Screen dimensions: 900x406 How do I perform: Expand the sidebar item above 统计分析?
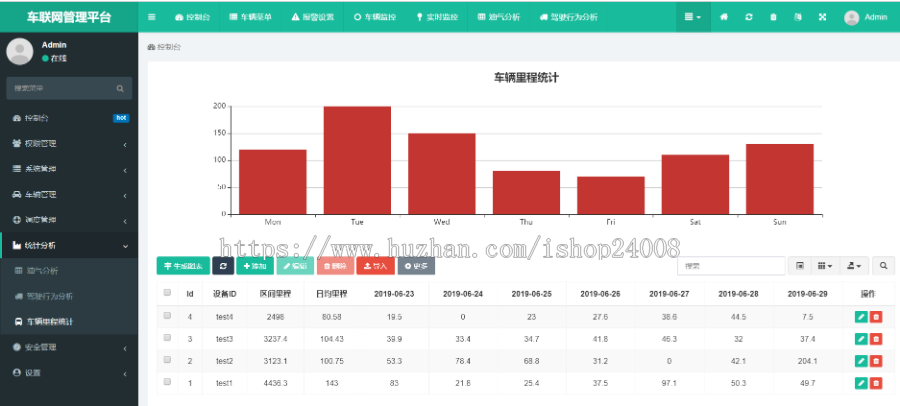point(69,220)
